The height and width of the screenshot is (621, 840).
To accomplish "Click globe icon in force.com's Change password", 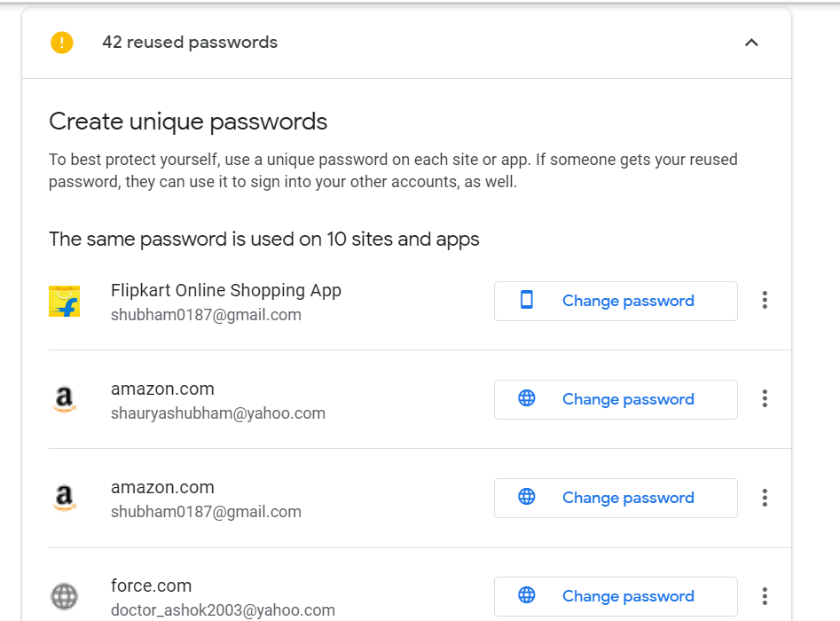I will (527, 595).
